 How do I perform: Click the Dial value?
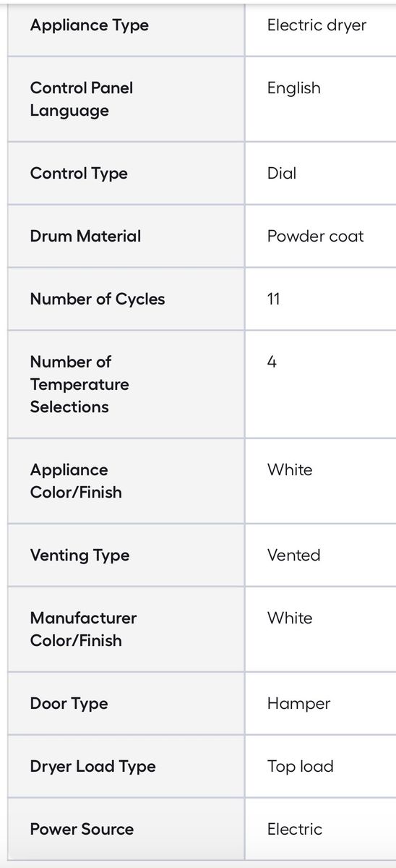pos(282,174)
